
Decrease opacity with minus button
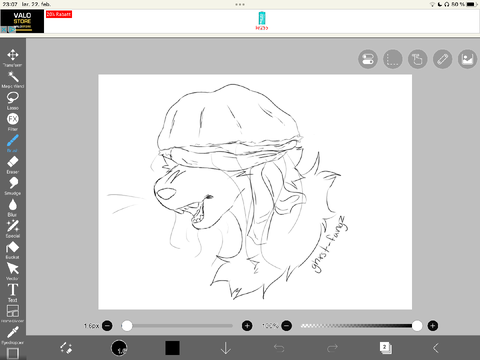coord(286,326)
